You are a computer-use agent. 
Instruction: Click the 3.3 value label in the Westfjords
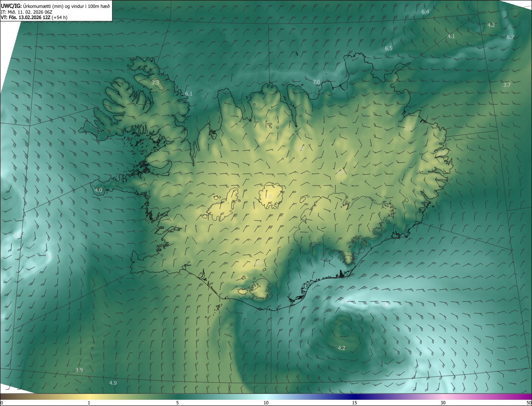click(155, 82)
